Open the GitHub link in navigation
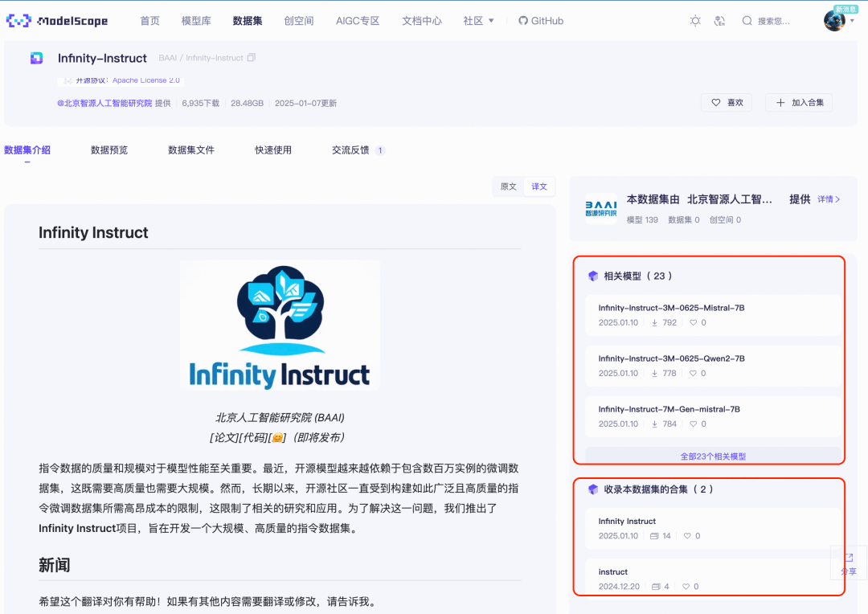This screenshot has width=868, height=614. [541, 21]
